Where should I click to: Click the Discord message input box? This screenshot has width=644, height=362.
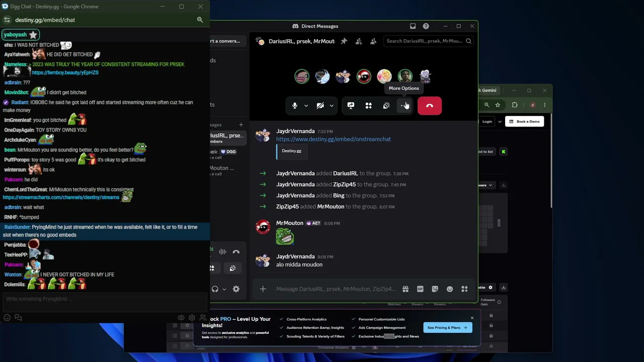tap(336, 289)
